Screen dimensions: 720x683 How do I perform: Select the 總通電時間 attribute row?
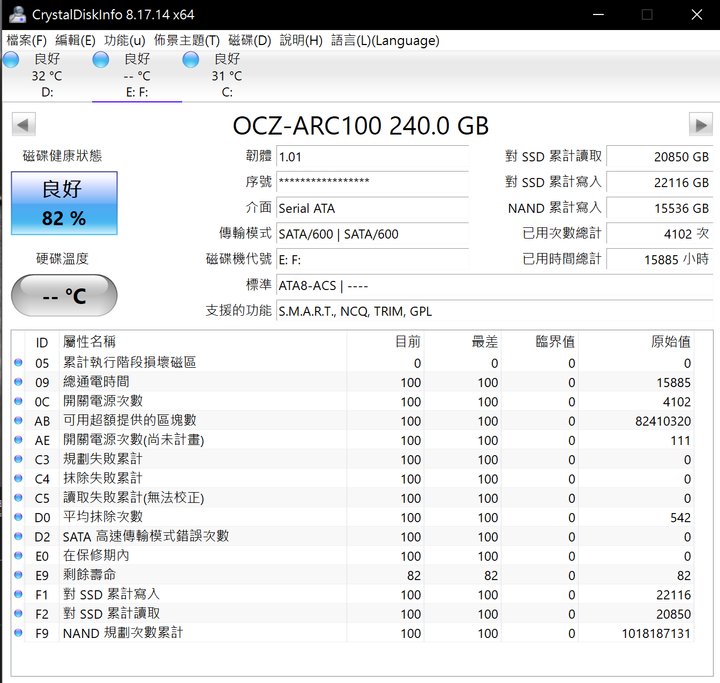click(x=353, y=382)
